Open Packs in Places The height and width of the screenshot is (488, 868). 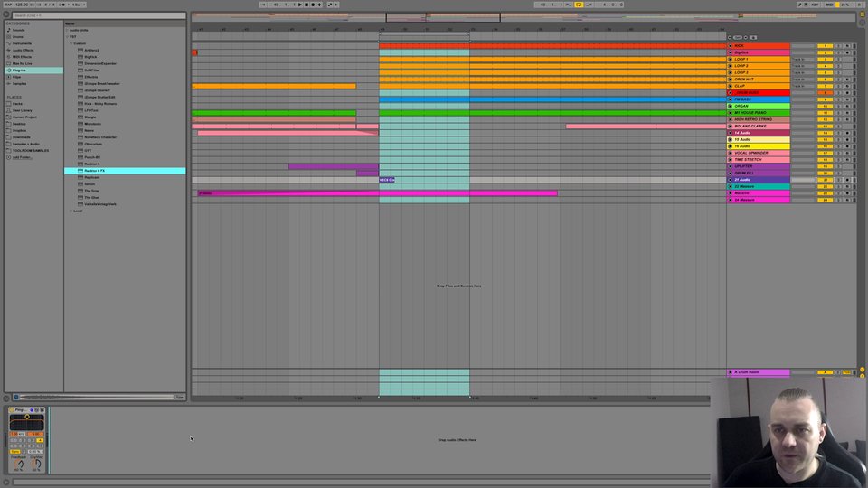(x=18, y=103)
